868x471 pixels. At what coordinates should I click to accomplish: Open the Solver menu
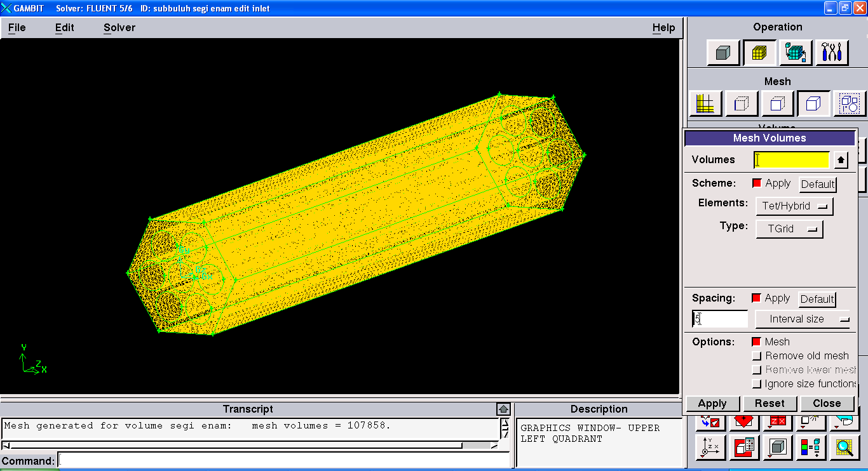click(119, 28)
